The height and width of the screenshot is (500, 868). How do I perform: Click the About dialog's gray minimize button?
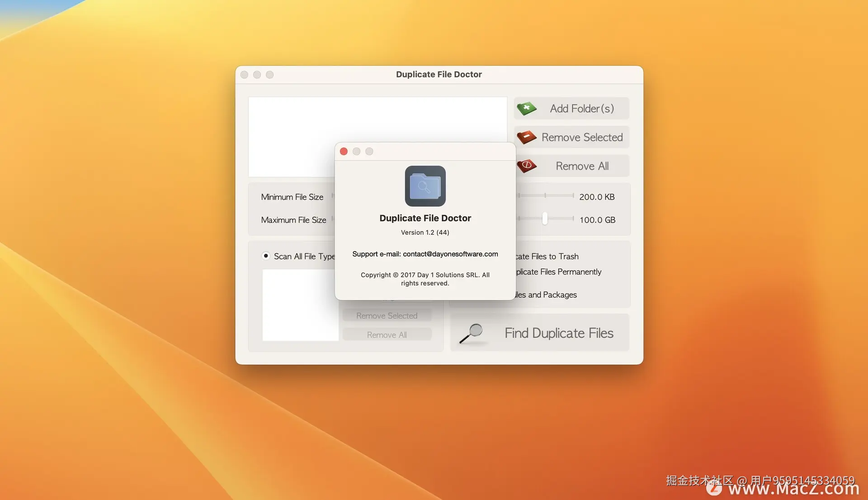pyautogui.click(x=356, y=152)
